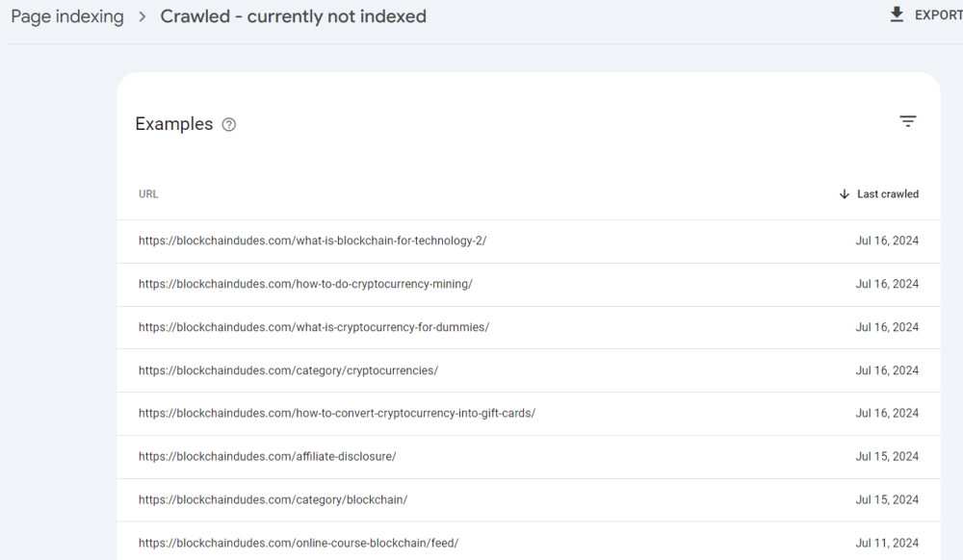This screenshot has height=560, width=963.
Task: Sort by Last crawled column header
Action: pyautogui.click(x=887, y=194)
